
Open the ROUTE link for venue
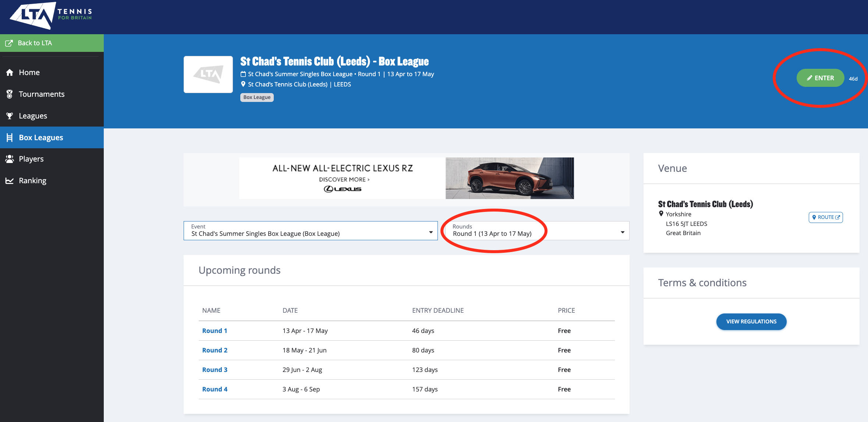[825, 217]
